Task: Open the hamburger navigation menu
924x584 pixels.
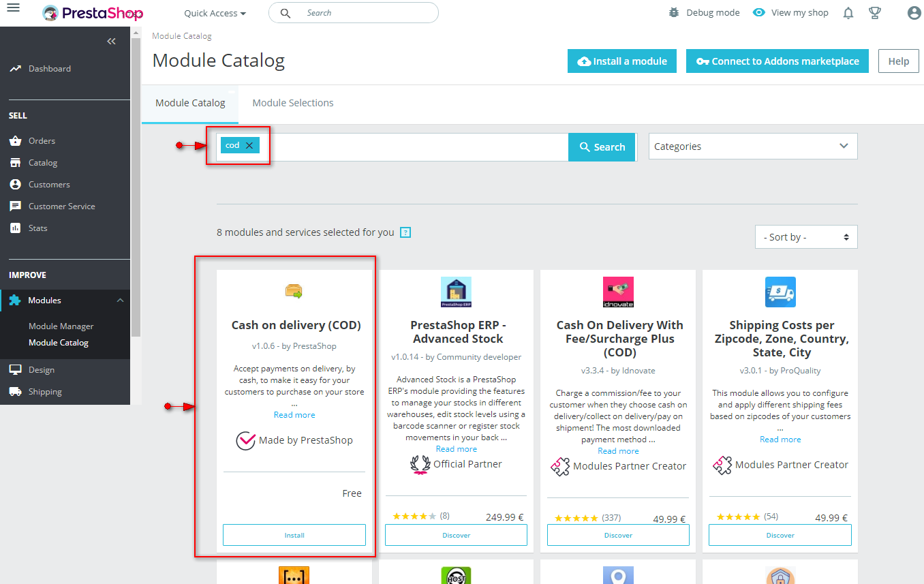Action: [x=13, y=8]
